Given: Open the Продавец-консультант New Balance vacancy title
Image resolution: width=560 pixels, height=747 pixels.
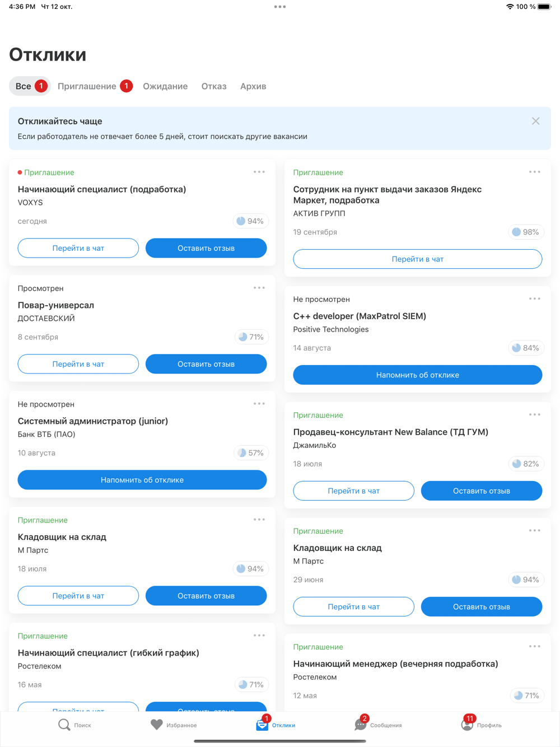Looking at the screenshot, I should tap(390, 432).
